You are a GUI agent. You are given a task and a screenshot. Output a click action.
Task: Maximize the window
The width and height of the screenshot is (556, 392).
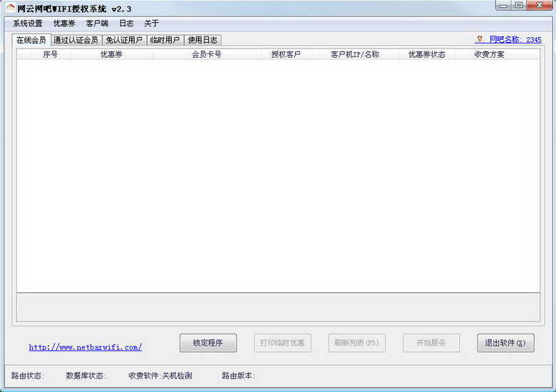pyautogui.click(x=519, y=5)
